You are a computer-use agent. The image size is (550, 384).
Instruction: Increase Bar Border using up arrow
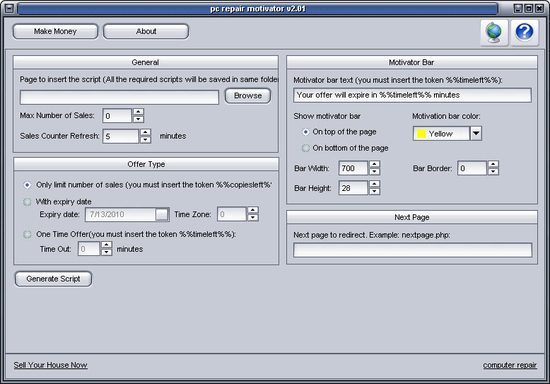click(493, 164)
